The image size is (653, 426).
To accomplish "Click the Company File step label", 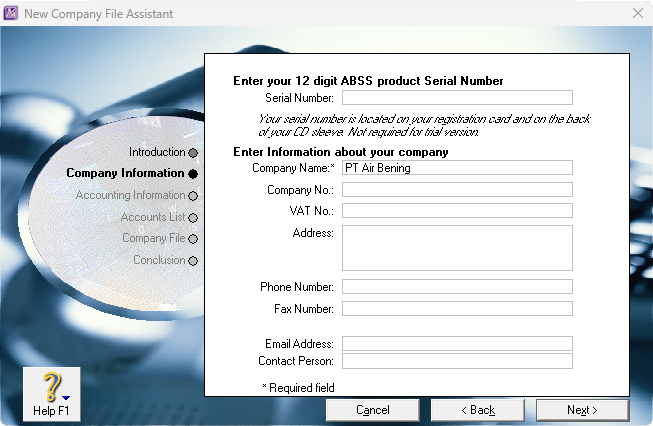I will 154,238.
